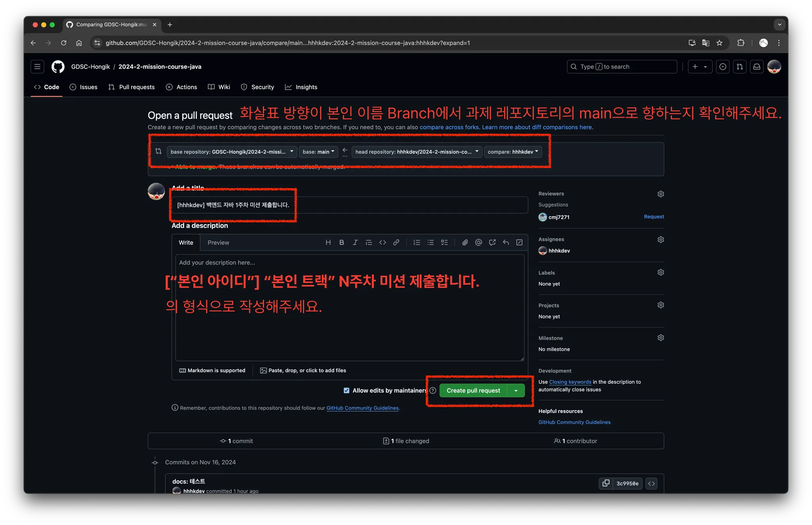Open the Reviewers gear settings

click(661, 194)
